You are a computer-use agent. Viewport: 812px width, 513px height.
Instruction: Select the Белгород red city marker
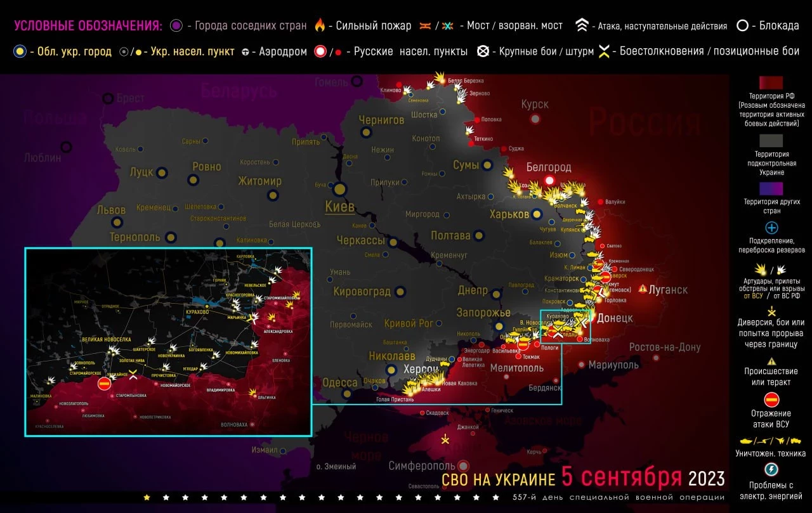(x=550, y=180)
